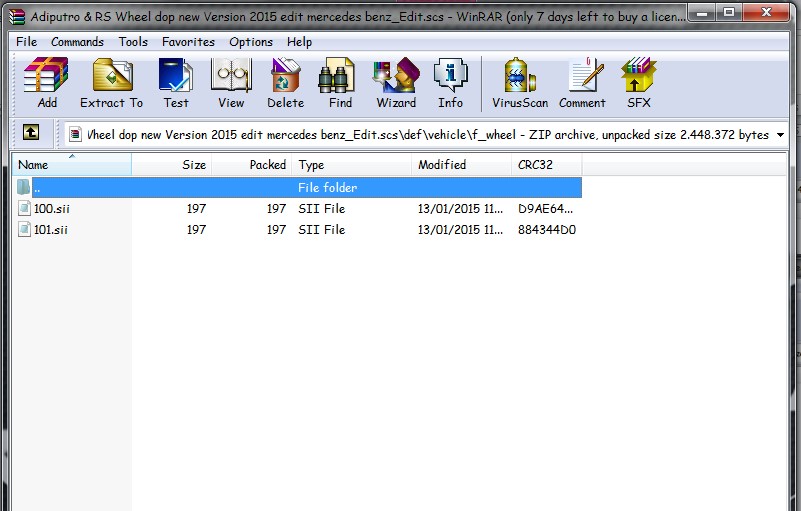Open the Tools menu
Screen dimensions: 801x511
pyautogui.click(x=133, y=42)
